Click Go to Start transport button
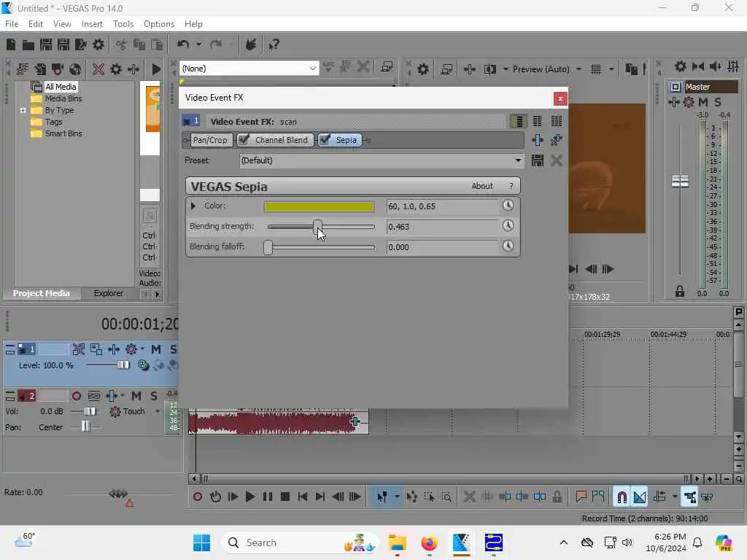The image size is (747, 560). coord(303,497)
